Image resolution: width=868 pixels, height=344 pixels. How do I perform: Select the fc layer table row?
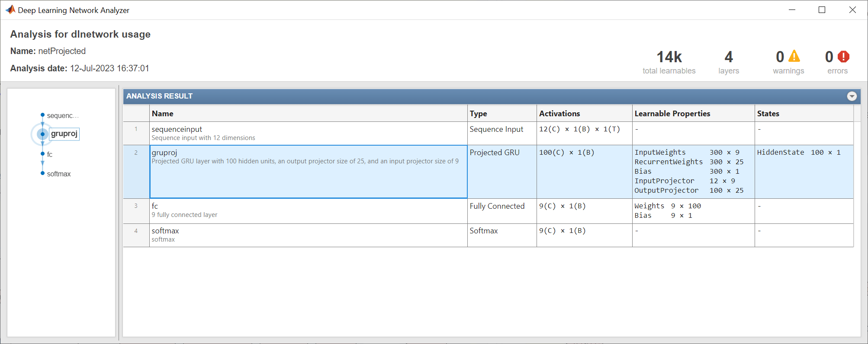(x=303, y=210)
